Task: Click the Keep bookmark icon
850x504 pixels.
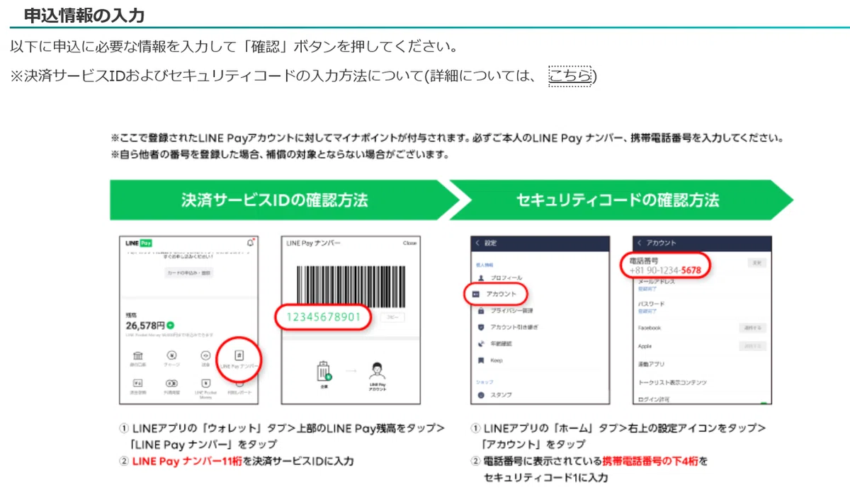Action: [x=481, y=360]
